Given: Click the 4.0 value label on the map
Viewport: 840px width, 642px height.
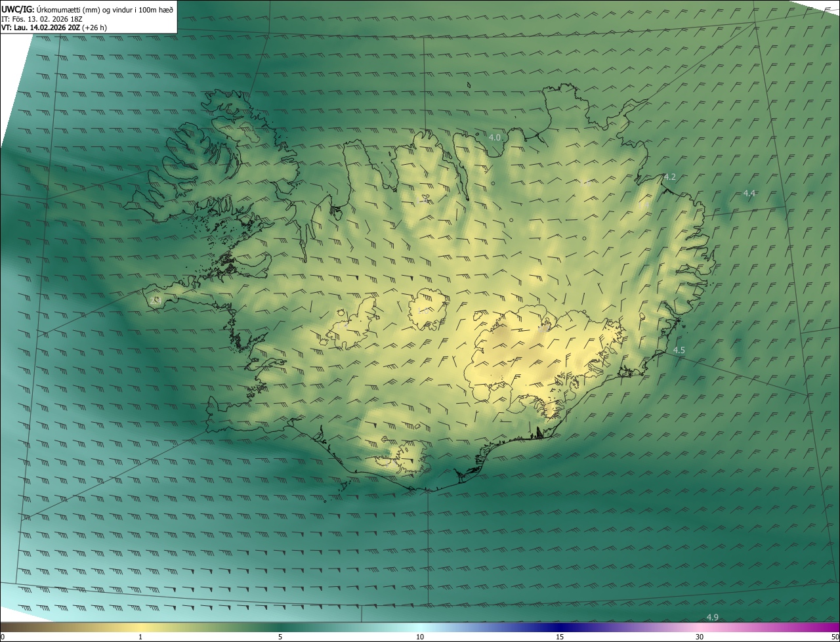Looking at the screenshot, I should pyautogui.click(x=495, y=137).
